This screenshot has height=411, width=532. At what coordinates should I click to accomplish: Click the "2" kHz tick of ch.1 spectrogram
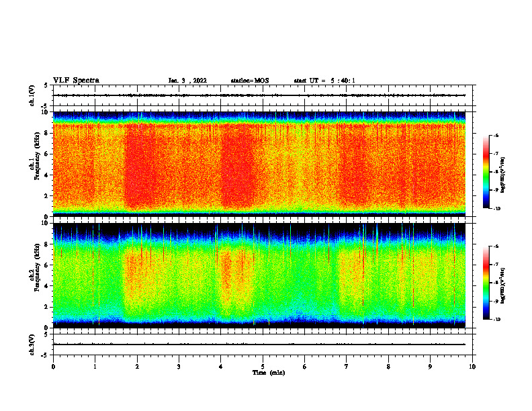coord(46,195)
